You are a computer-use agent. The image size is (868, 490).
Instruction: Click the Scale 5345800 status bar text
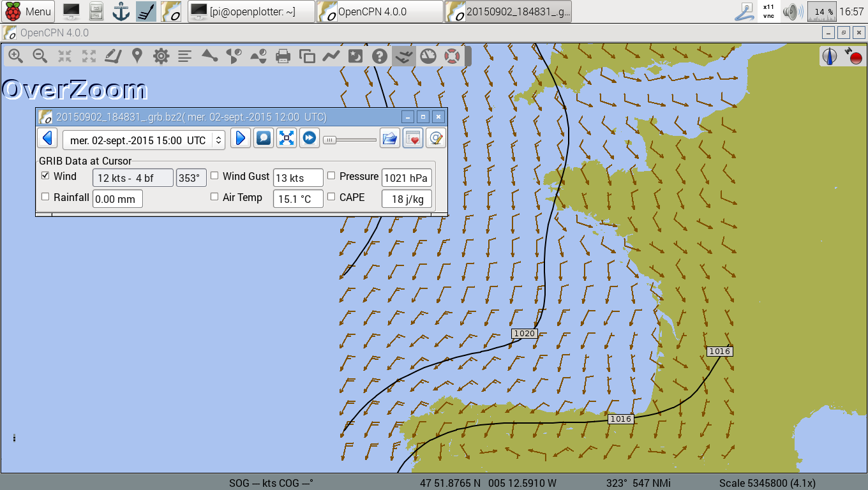pyautogui.click(x=767, y=483)
